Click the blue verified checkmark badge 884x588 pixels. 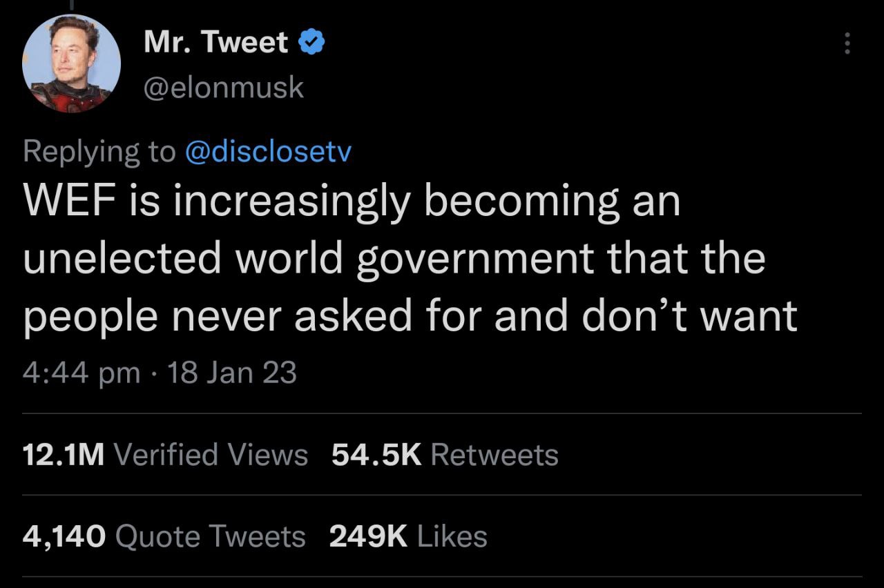click(x=312, y=43)
